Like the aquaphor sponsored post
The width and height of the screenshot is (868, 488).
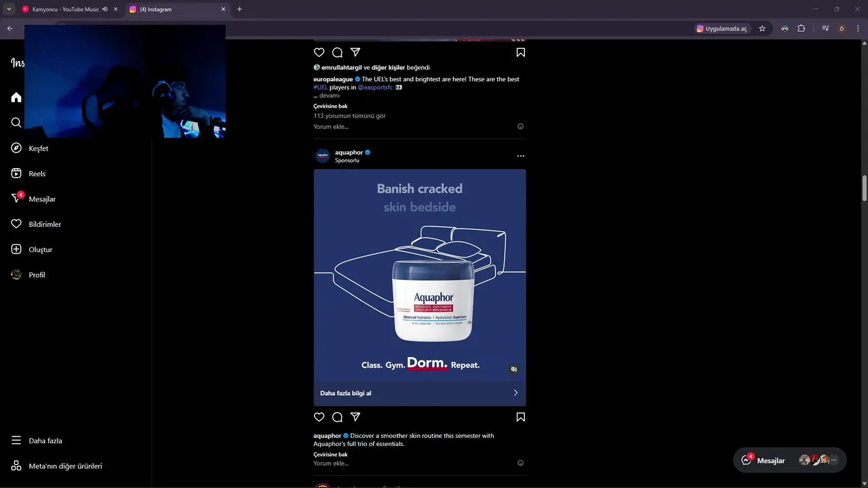click(x=319, y=417)
